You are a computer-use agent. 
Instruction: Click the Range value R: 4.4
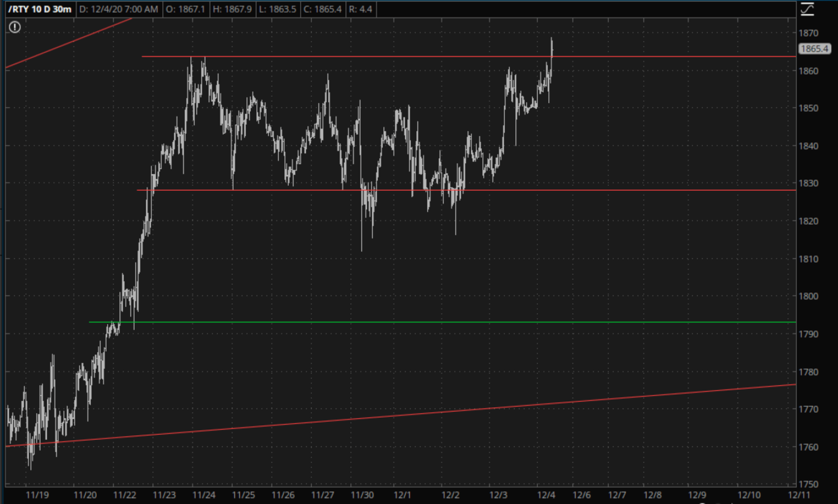(361, 9)
